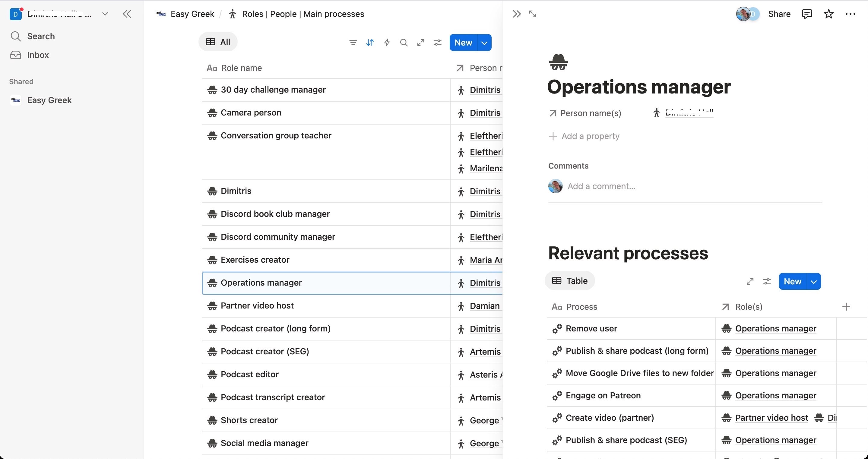Open automations via lightning bolt icon
Image resolution: width=868 pixels, height=459 pixels.
click(x=387, y=43)
